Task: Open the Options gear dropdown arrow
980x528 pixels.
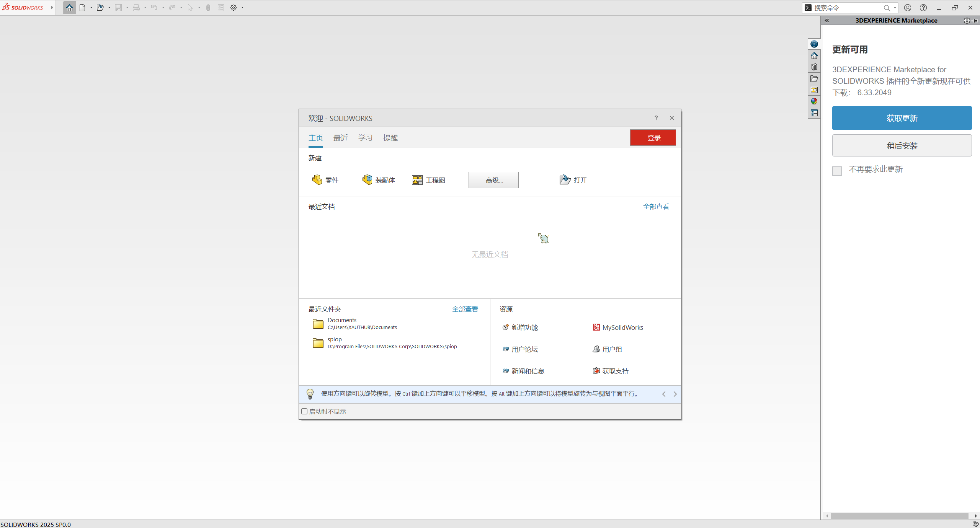Action: click(242, 8)
